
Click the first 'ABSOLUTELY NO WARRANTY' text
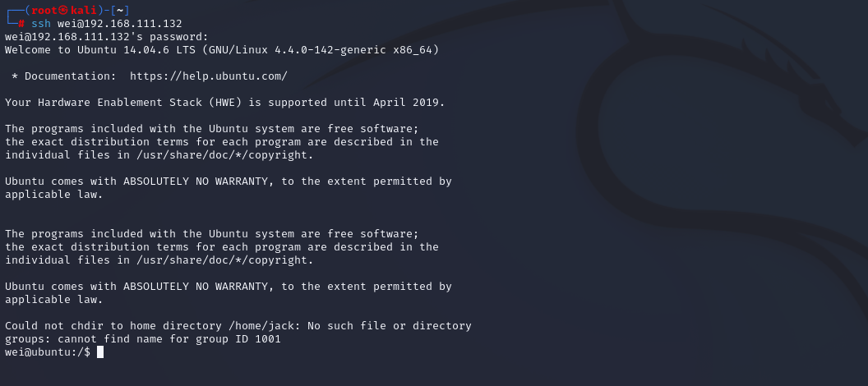tap(196, 182)
